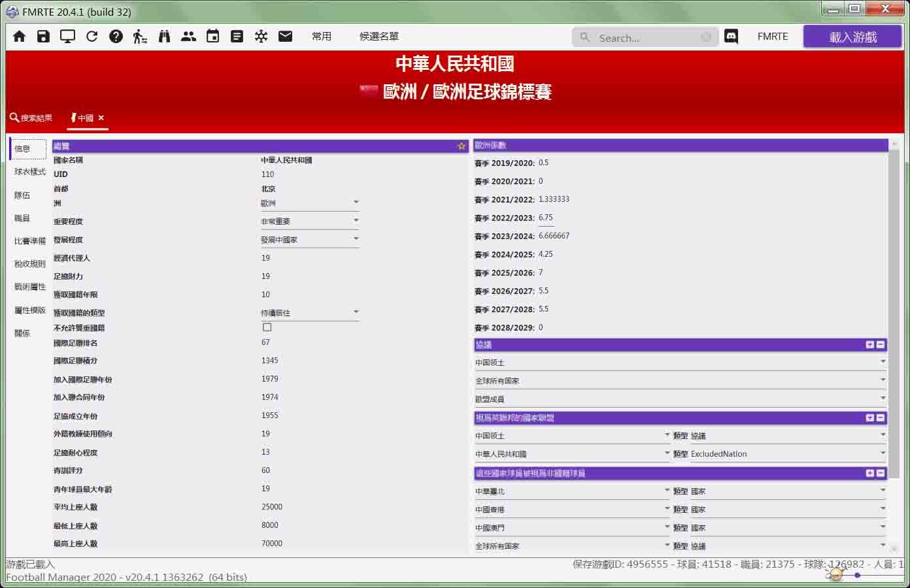Switch to the 搜索結果 tab
This screenshot has width=910, height=588.
(x=31, y=118)
